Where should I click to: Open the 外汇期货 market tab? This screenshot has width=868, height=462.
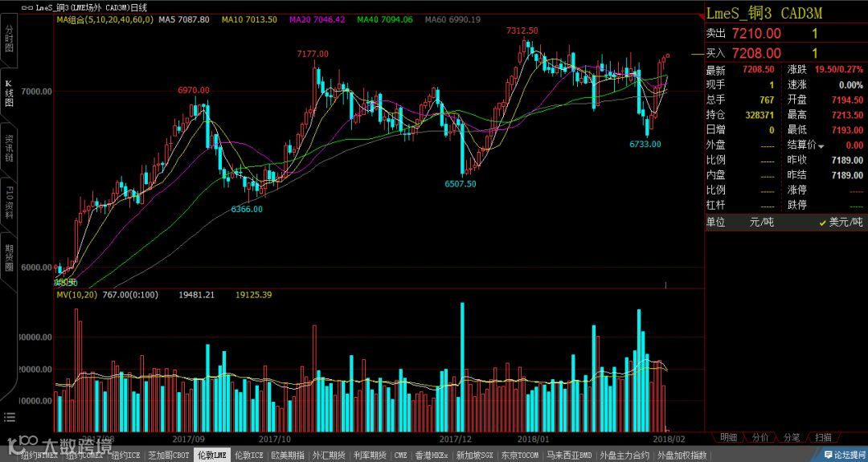tap(329, 456)
